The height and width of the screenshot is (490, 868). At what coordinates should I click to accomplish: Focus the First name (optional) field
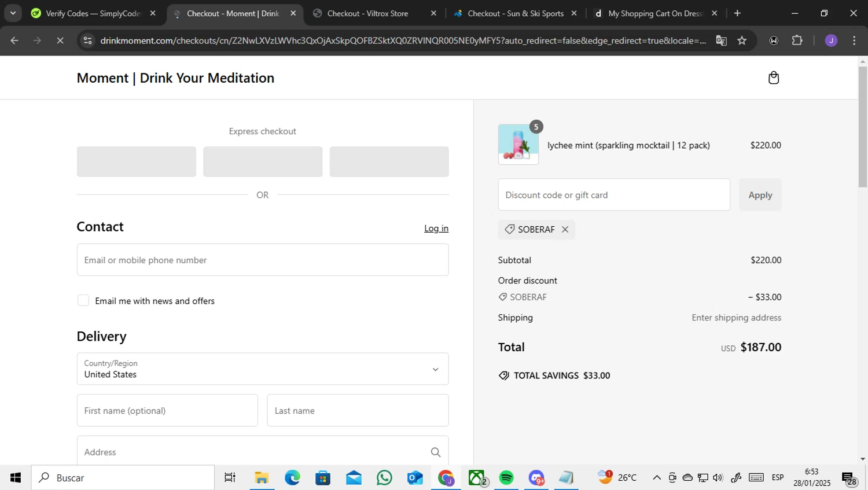click(x=167, y=411)
